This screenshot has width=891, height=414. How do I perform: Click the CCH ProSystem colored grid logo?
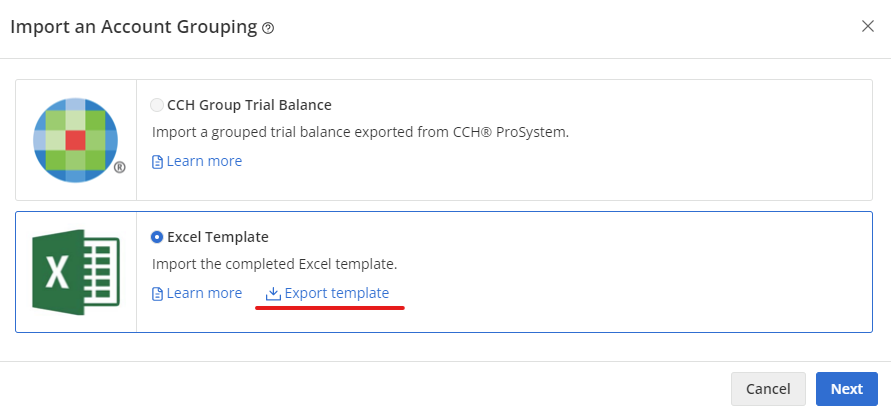(x=75, y=140)
